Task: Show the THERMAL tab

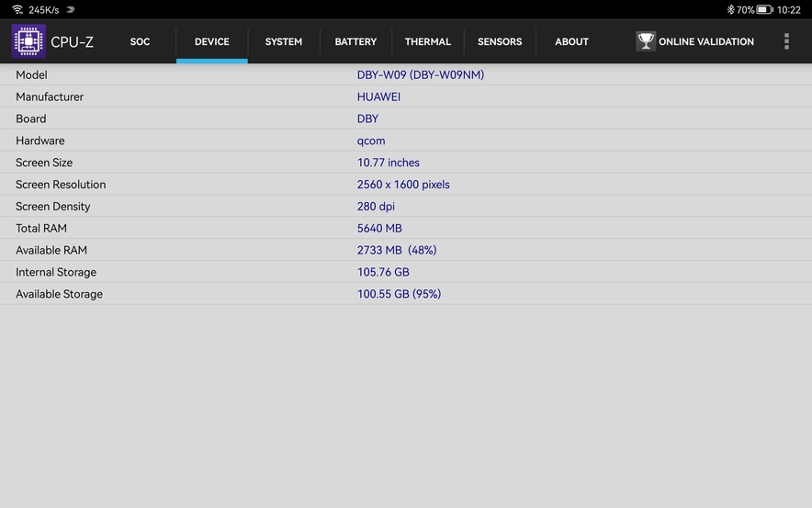Action: click(x=427, y=41)
